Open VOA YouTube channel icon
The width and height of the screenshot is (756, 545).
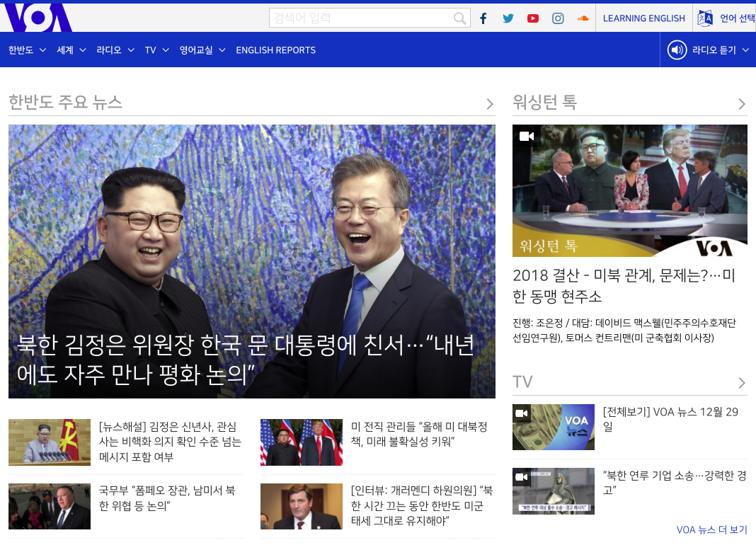click(x=533, y=18)
